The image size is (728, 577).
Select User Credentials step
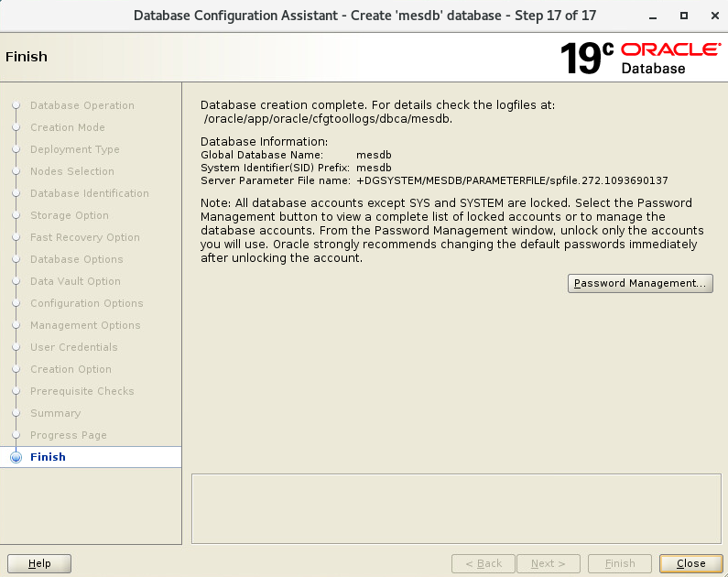[73, 347]
